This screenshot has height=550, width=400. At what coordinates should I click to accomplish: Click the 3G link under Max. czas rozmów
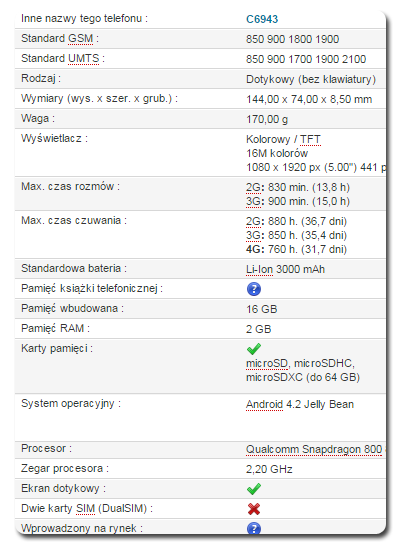tap(253, 201)
